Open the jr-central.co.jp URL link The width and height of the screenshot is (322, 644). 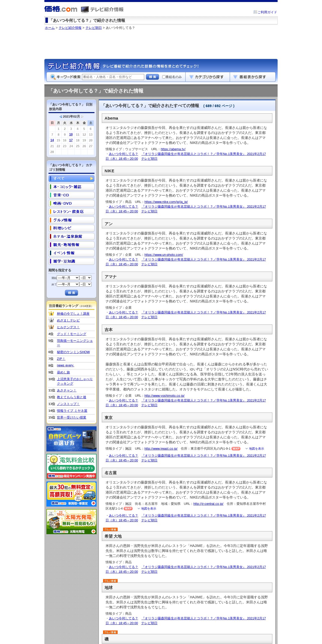click(x=208, y=504)
